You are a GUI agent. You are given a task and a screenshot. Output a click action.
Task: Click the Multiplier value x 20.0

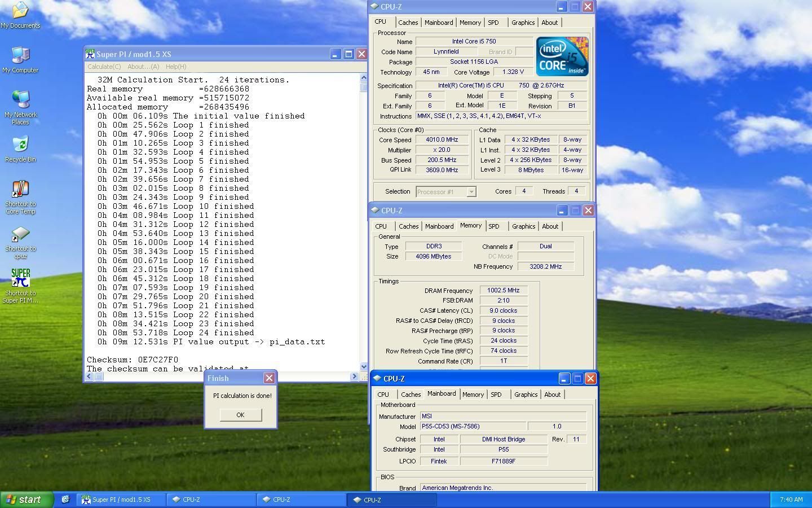pos(443,150)
